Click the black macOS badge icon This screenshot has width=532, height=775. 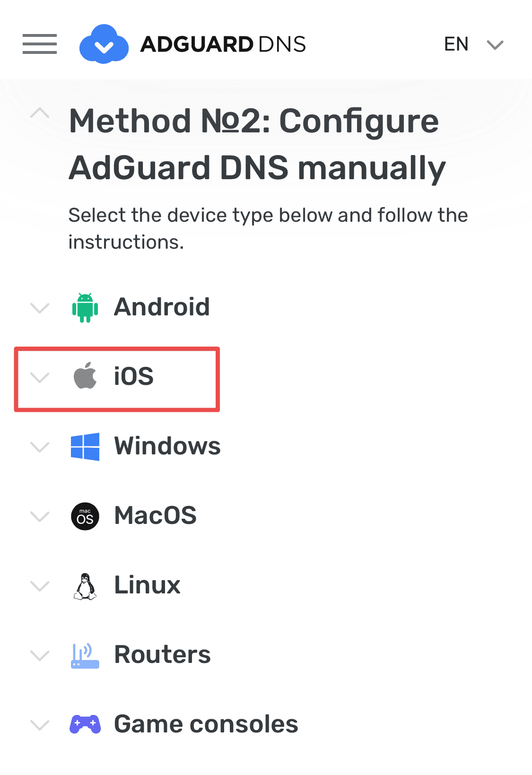point(85,516)
